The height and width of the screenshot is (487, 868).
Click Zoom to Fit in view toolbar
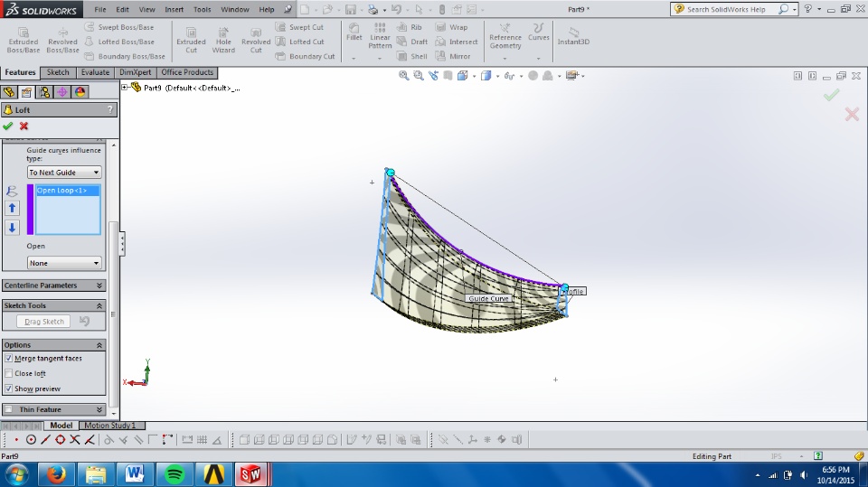coord(403,76)
